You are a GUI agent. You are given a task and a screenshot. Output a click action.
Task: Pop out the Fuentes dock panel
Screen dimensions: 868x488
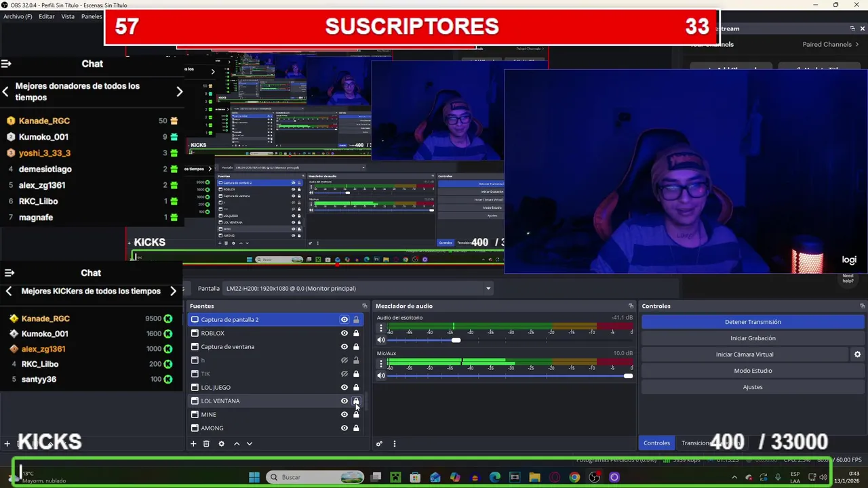364,306
